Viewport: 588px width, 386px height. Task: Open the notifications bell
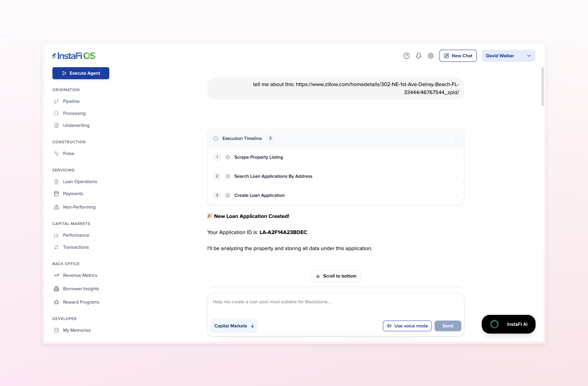(x=418, y=56)
